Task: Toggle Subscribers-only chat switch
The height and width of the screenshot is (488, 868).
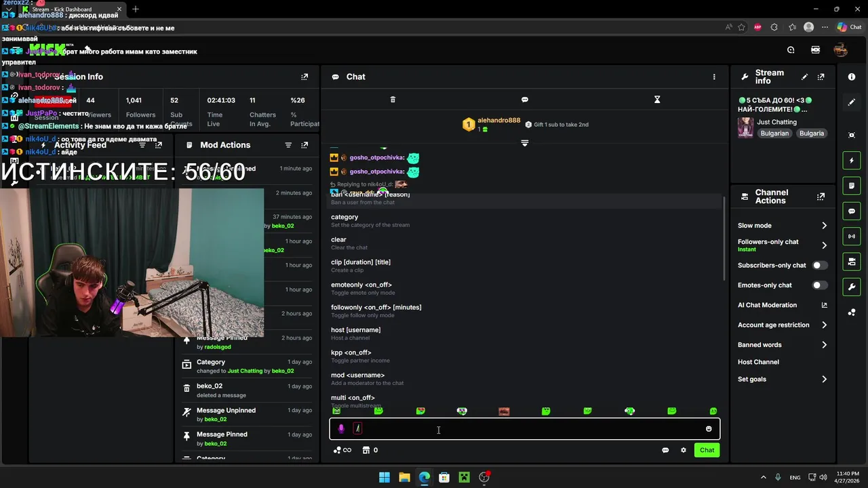Action: point(820,266)
